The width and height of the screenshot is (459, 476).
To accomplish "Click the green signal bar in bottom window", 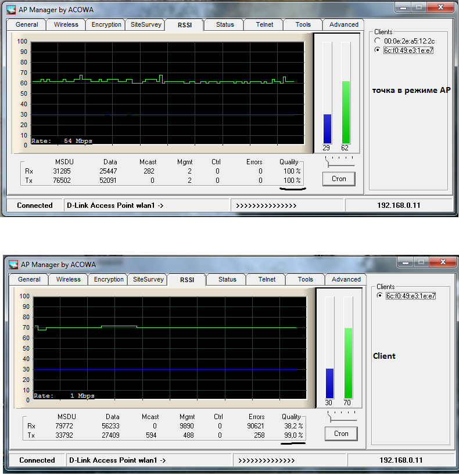I will 348,363.
